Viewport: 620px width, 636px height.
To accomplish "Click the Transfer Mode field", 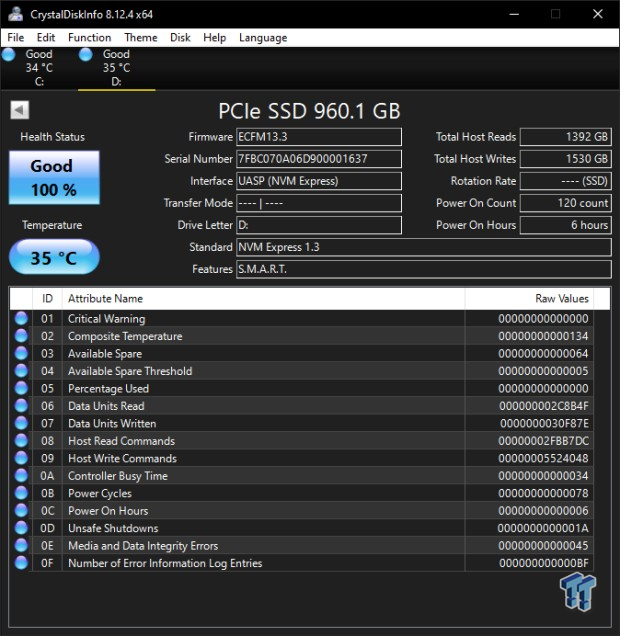I will pyautogui.click(x=319, y=203).
